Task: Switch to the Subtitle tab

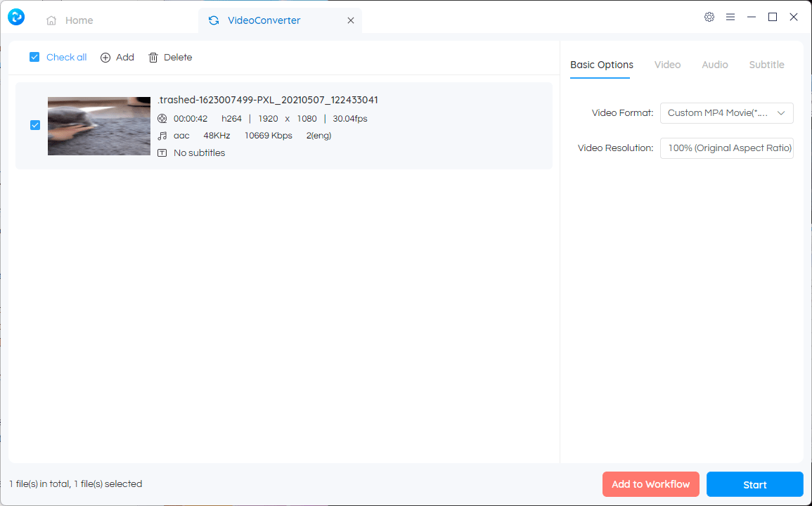Action: 766,64
